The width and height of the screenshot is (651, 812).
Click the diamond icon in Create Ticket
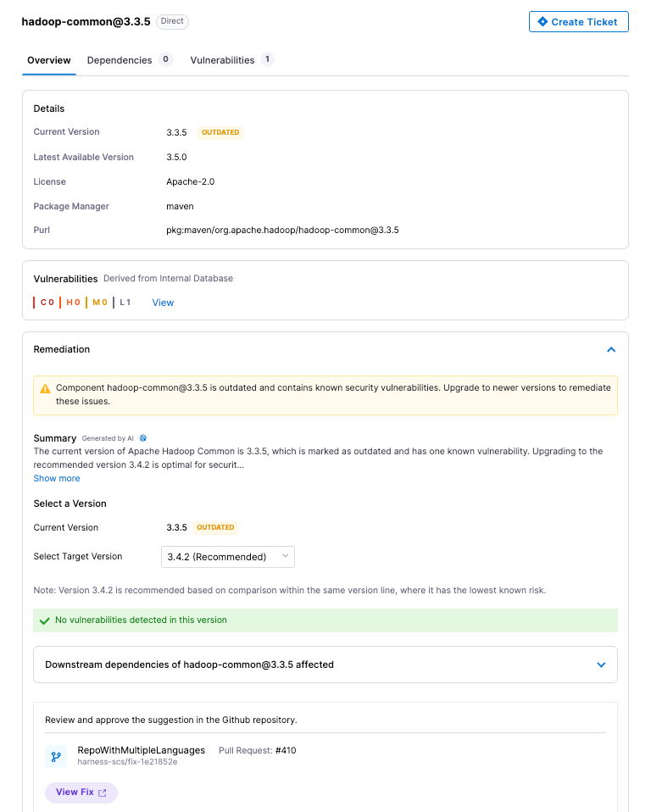pos(542,22)
